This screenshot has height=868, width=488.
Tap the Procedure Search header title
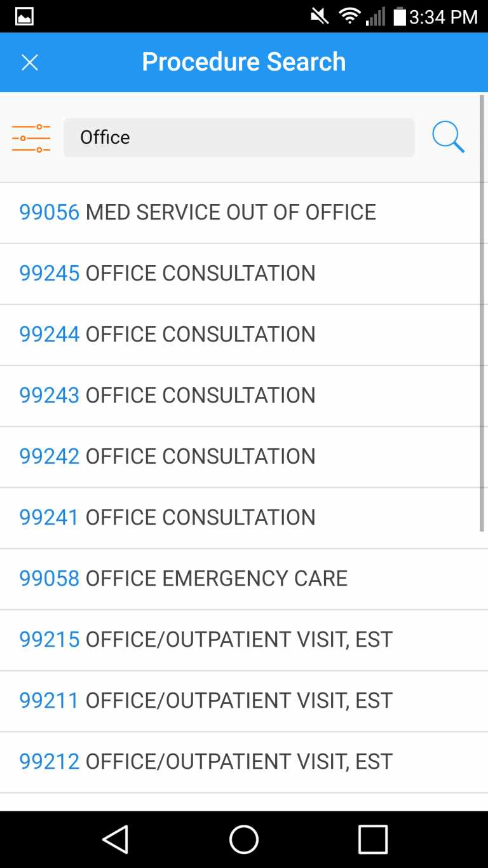[244, 62]
